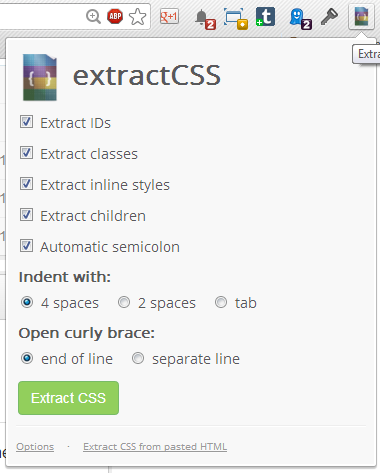Click the Google +1 extension icon
380x473 pixels.
click(169, 17)
